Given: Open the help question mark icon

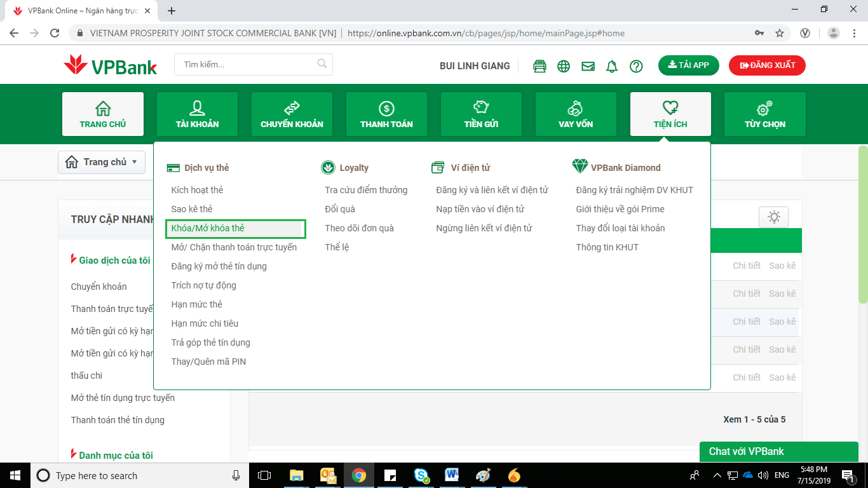Looking at the screenshot, I should coord(636,66).
